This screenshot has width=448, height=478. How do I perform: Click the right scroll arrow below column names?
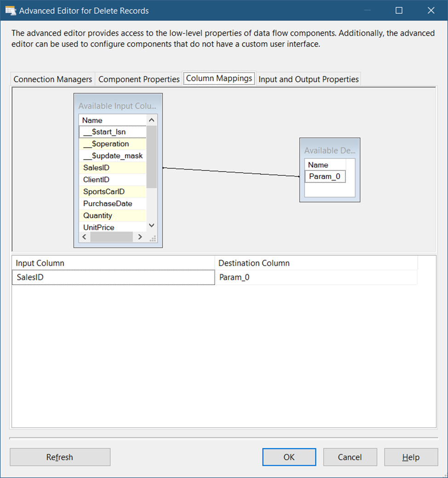click(140, 236)
